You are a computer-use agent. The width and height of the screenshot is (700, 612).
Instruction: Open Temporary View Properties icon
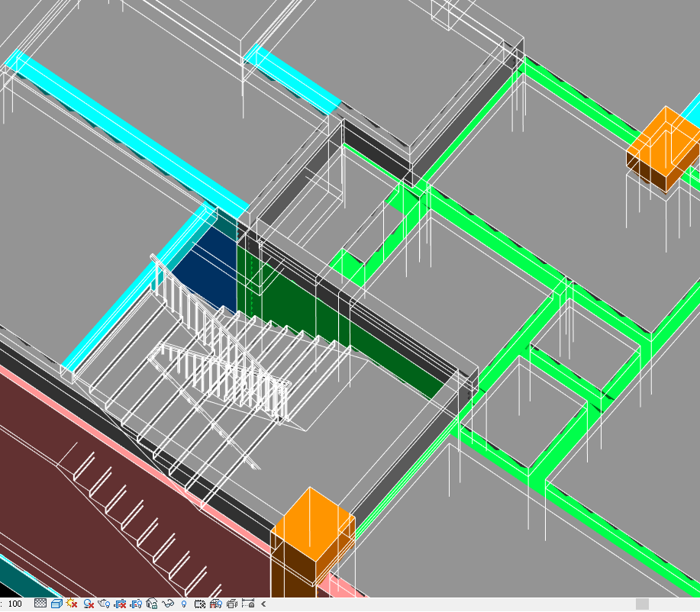tap(199, 604)
